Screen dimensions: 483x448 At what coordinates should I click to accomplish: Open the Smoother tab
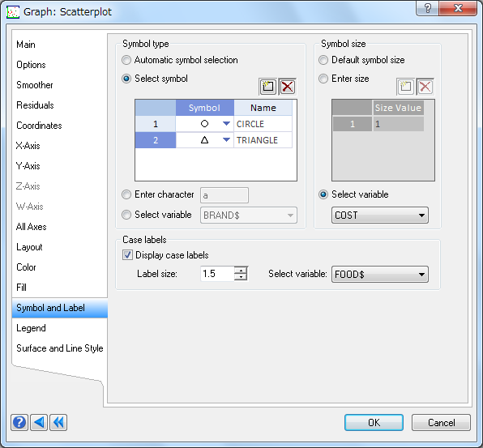(35, 85)
